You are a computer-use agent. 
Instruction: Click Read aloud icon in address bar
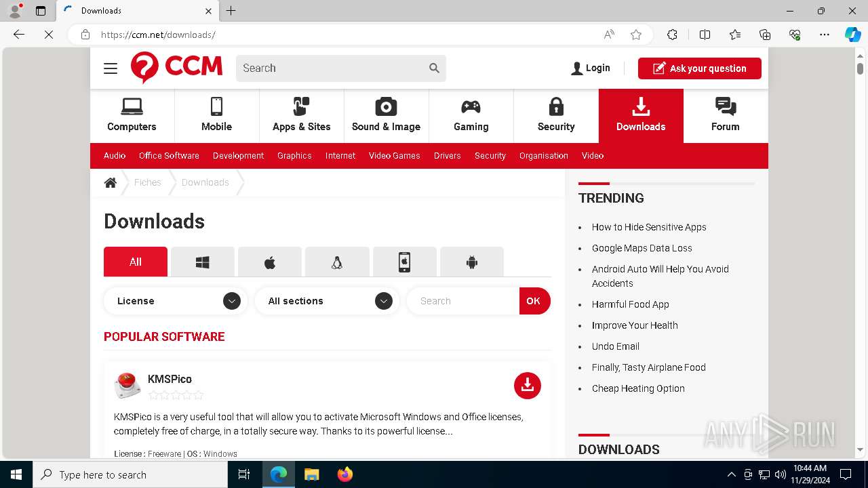pos(609,35)
